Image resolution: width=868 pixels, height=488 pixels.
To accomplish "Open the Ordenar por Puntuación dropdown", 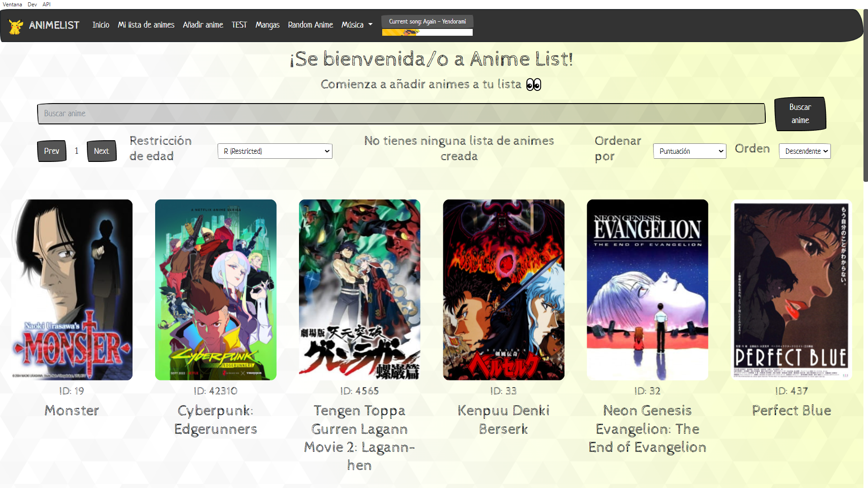I will pos(690,151).
